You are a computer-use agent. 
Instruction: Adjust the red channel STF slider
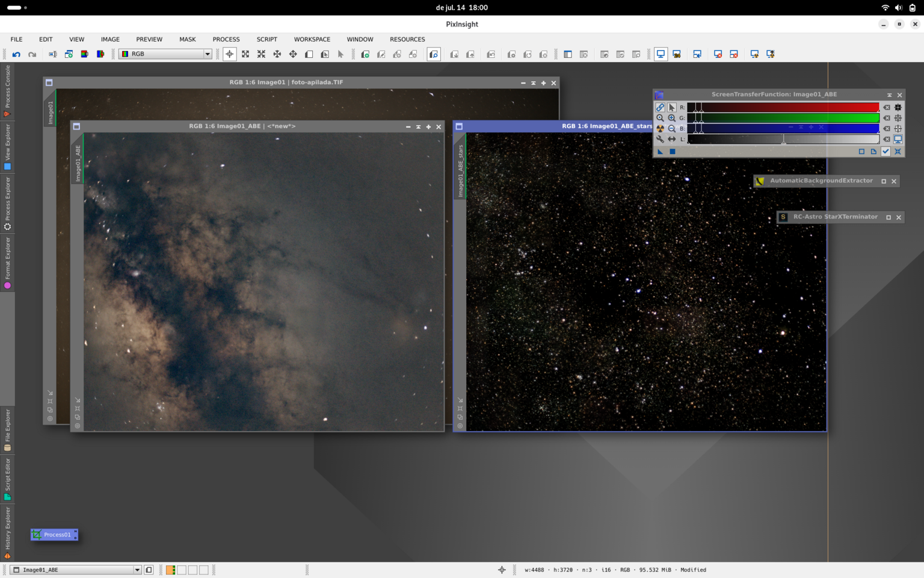click(x=783, y=107)
